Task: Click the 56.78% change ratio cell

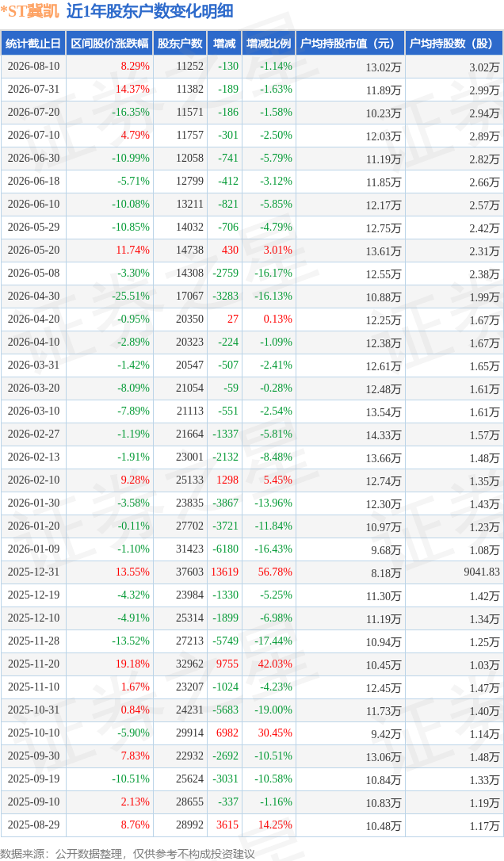Action: tap(275, 572)
